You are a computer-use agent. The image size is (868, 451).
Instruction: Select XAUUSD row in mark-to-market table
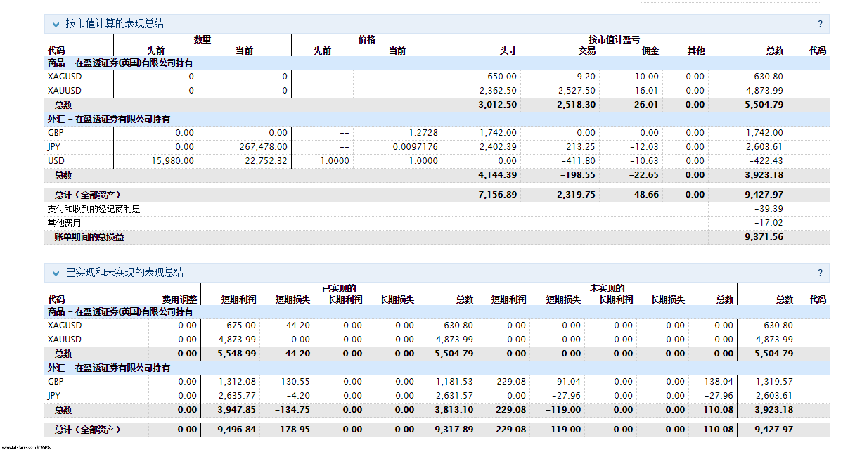click(437, 91)
